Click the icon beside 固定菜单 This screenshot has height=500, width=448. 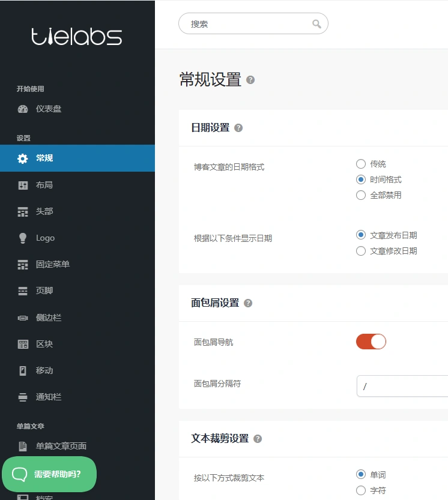tap(23, 265)
